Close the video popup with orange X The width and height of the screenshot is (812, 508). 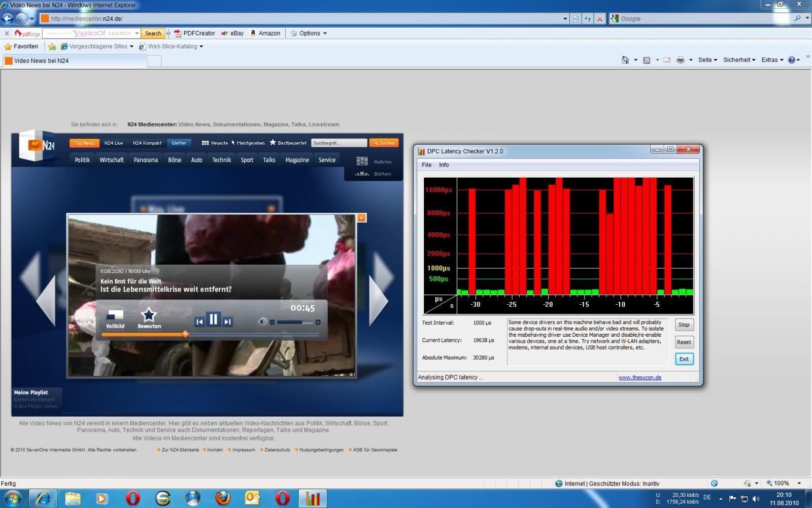tap(361, 218)
